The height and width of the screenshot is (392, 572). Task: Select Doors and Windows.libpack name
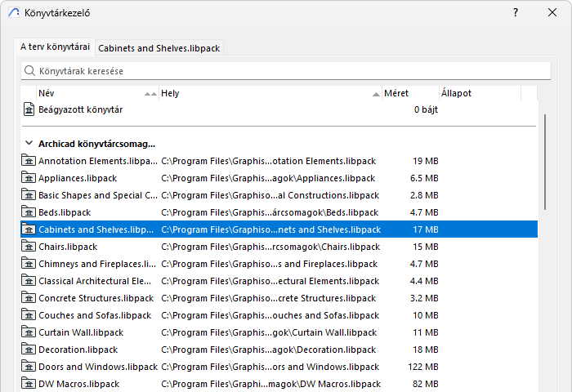click(98, 367)
